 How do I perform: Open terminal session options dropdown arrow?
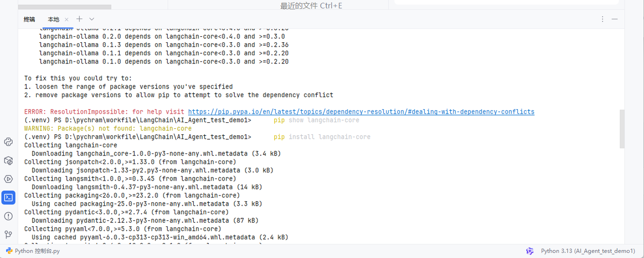click(92, 19)
